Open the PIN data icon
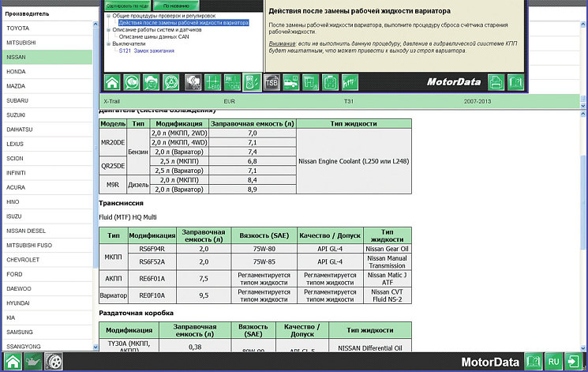588x372 pixels. tap(232, 82)
